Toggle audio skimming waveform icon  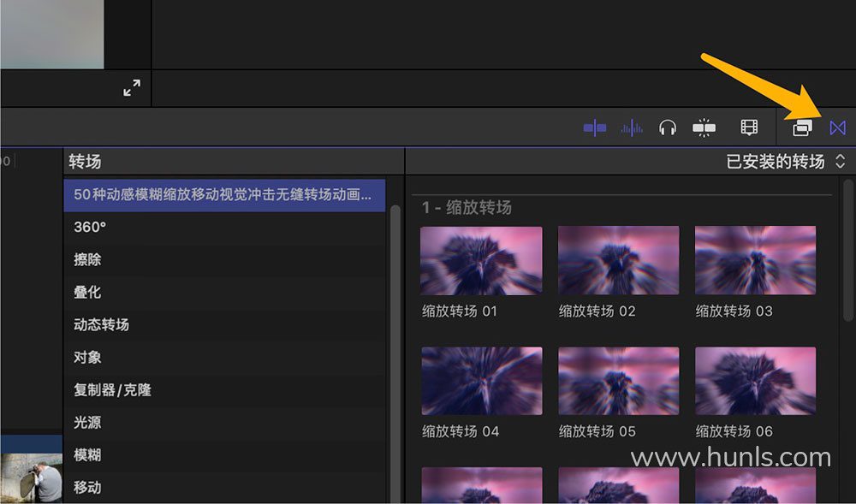(632, 128)
